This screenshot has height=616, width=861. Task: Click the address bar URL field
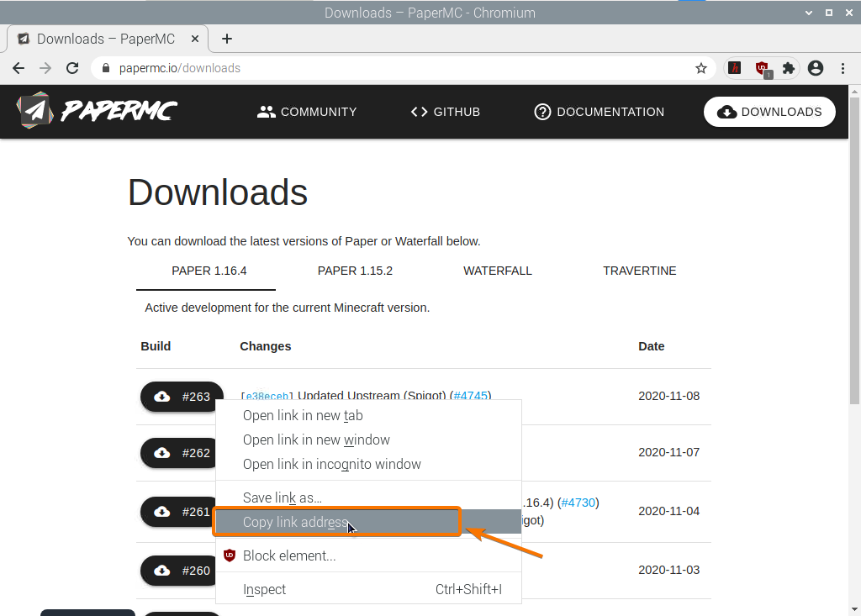click(x=404, y=68)
